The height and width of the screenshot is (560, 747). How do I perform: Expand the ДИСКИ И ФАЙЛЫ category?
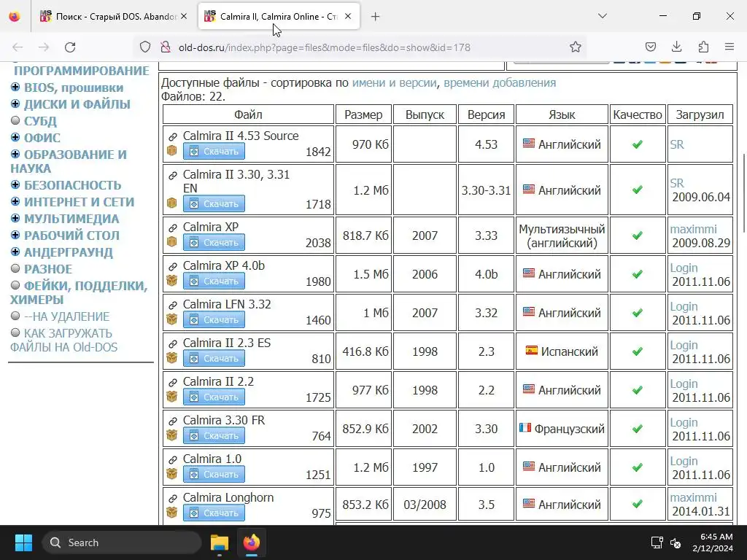pyautogui.click(x=15, y=104)
